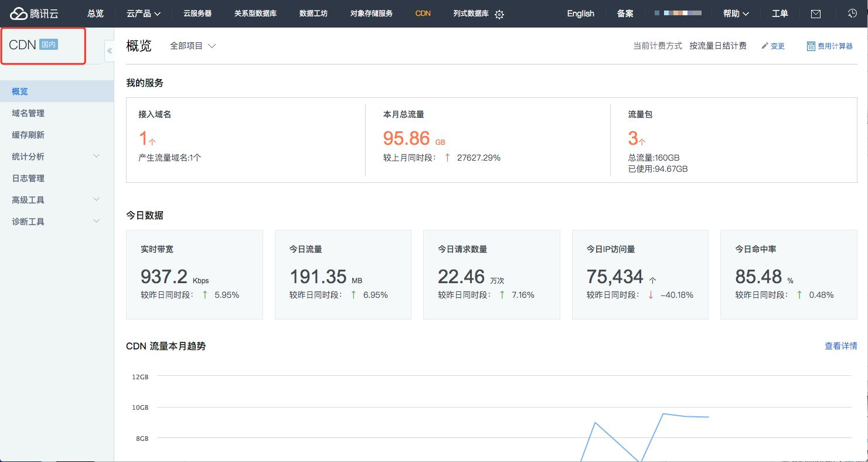The width and height of the screenshot is (868, 462).
Task: Click the 国内 region badge
Action: coord(49,45)
